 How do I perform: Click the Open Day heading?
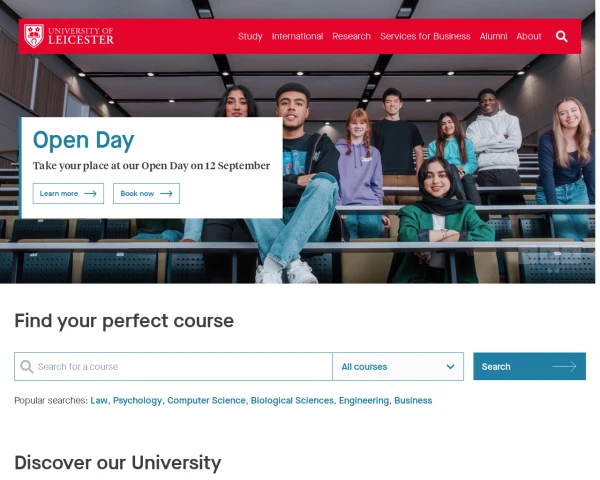click(83, 141)
